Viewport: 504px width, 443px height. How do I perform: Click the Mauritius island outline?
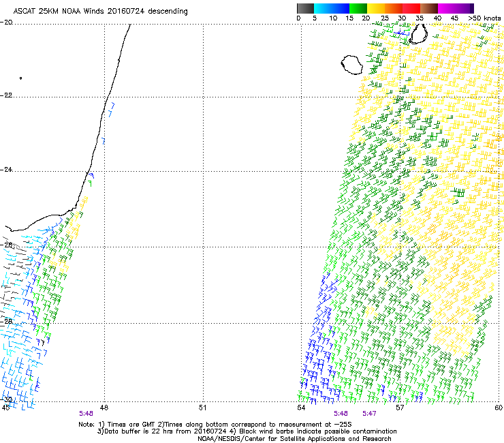418,34
